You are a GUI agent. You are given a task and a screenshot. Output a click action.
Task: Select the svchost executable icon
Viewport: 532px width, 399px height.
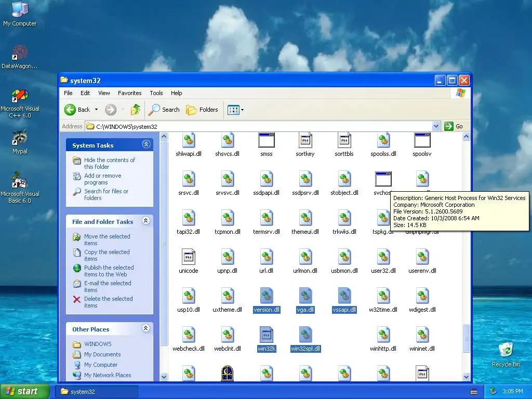click(x=383, y=179)
